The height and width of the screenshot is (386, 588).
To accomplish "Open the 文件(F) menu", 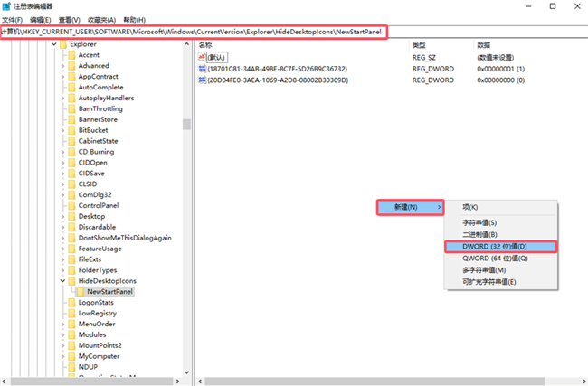I will pos(12,19).
